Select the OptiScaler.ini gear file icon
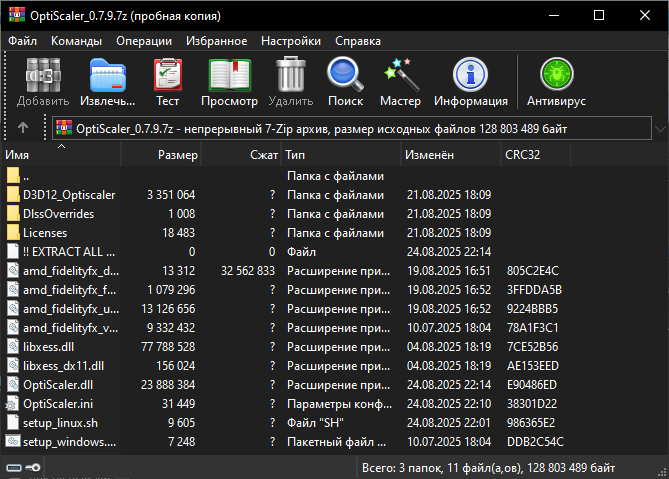669x479 pixels. coord(12,404)
